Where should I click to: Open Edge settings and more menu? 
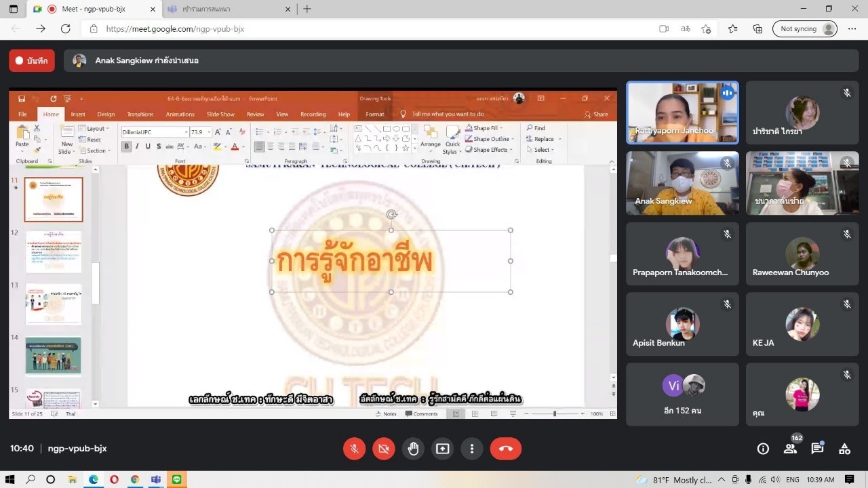pos(852,29)
